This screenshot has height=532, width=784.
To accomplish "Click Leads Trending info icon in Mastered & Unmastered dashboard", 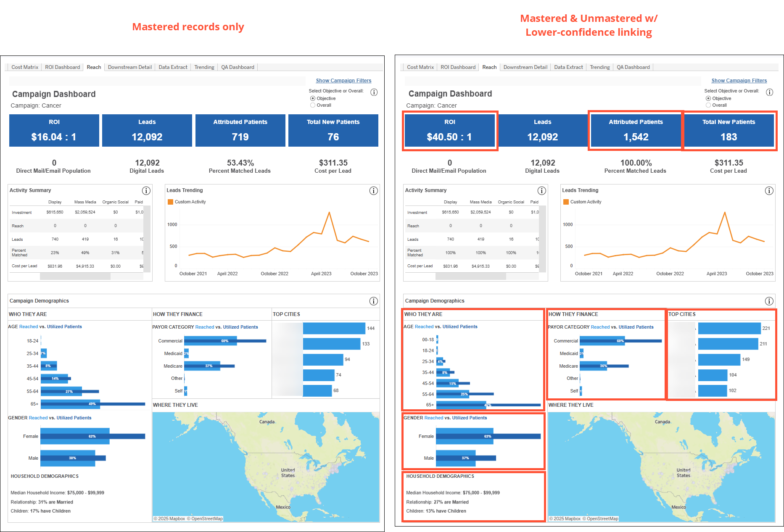I will pos(769,191).
